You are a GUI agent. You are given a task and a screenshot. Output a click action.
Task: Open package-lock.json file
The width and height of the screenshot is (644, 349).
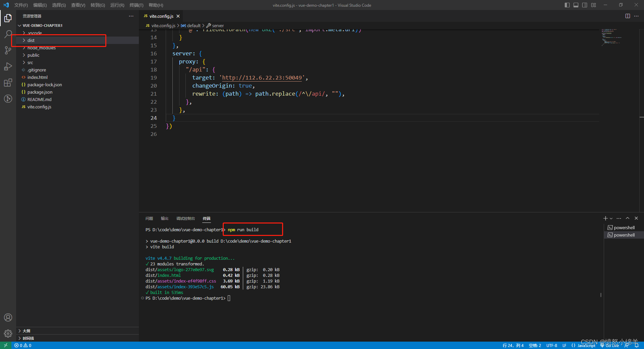click(77, 85)
